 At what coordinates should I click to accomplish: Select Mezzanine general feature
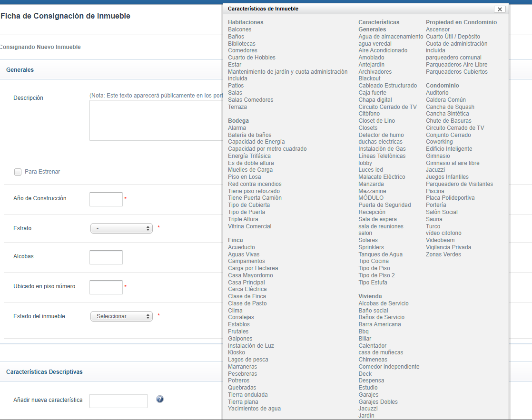pyautogui.click(x=372, y=191)
